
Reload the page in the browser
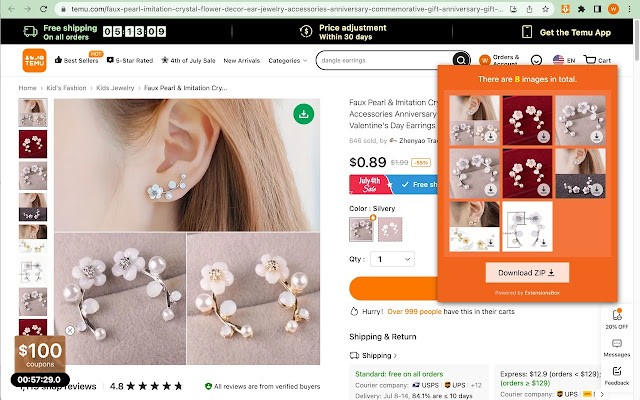[43, 9]
